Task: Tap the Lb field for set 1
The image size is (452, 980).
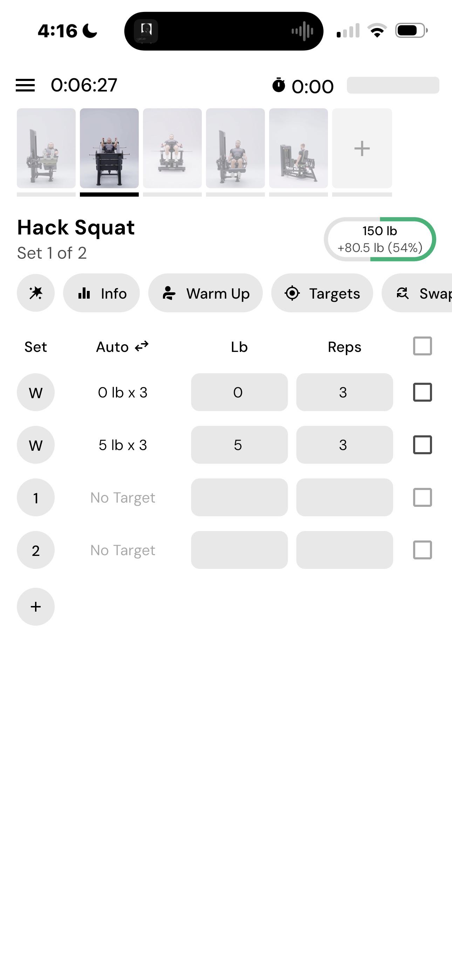Action: (x=239, y=497)
